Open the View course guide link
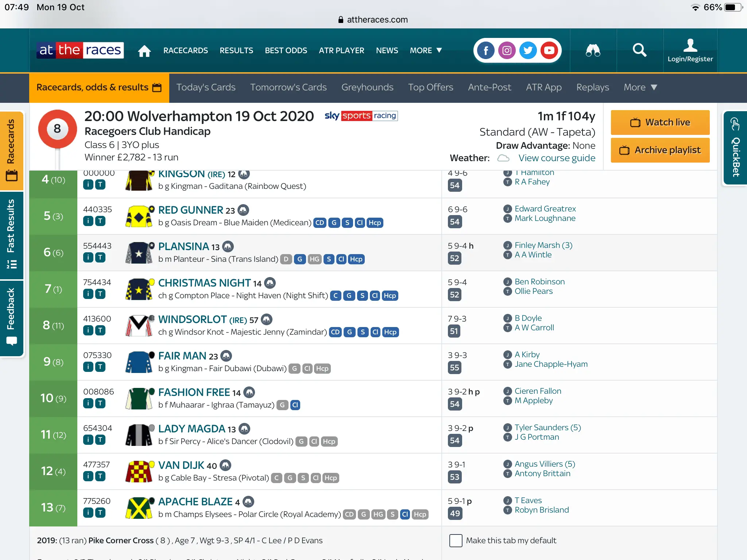This screenshot has height=560, width=747. [x=557, y=158]
